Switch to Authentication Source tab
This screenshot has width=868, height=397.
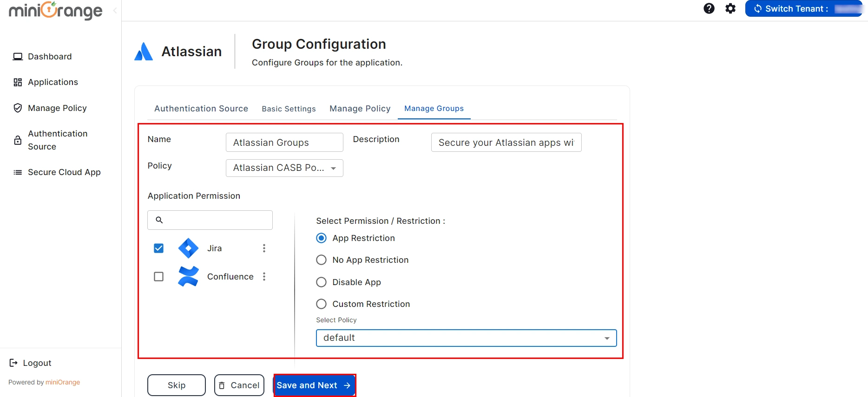coord(201,109)
